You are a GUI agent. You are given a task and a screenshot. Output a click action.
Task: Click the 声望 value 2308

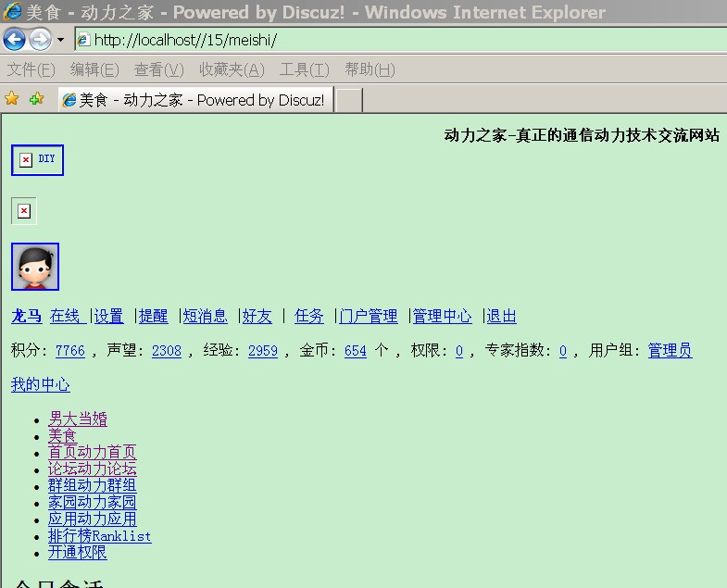click(x=167, y=351)
